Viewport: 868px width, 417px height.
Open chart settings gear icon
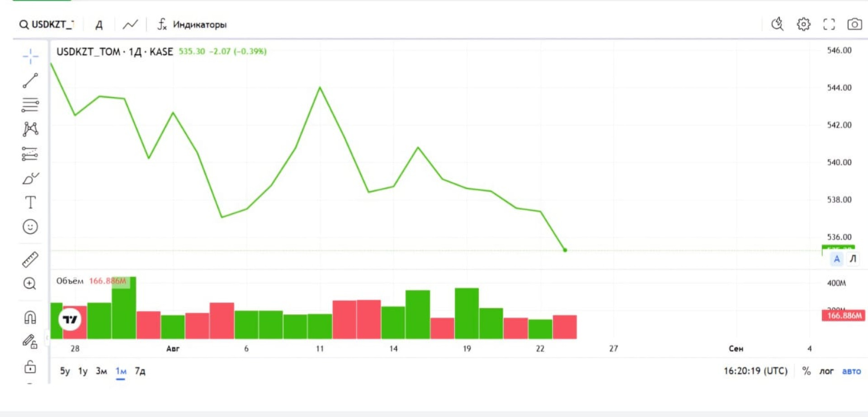pyautogui.click(x=803, y=24)
